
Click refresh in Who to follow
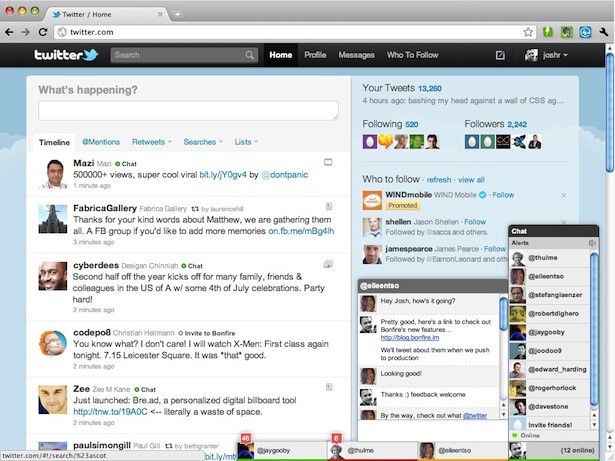439,180
